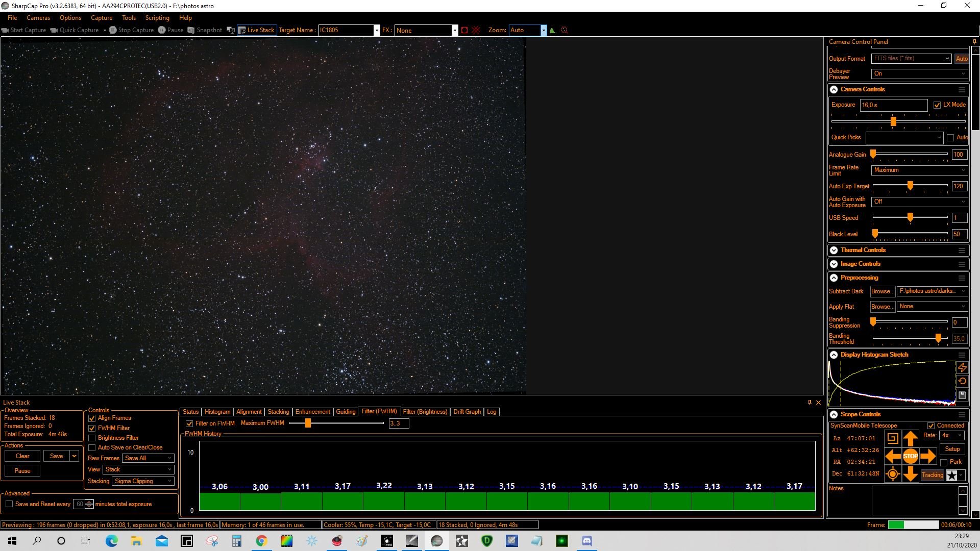Image resolution: width=980 pixels, height=551 pixels.
Task: Move the scope up with the up arrow
Action: point(910,439)
